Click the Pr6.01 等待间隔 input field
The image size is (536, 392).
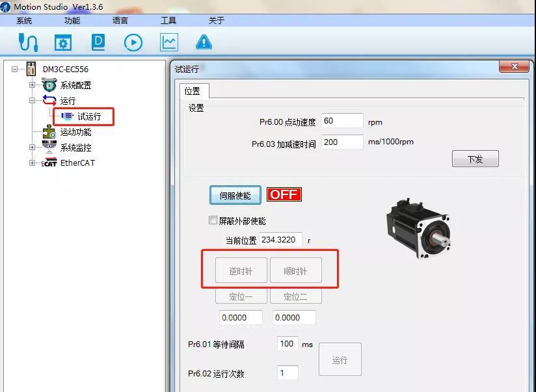(288, 343)
